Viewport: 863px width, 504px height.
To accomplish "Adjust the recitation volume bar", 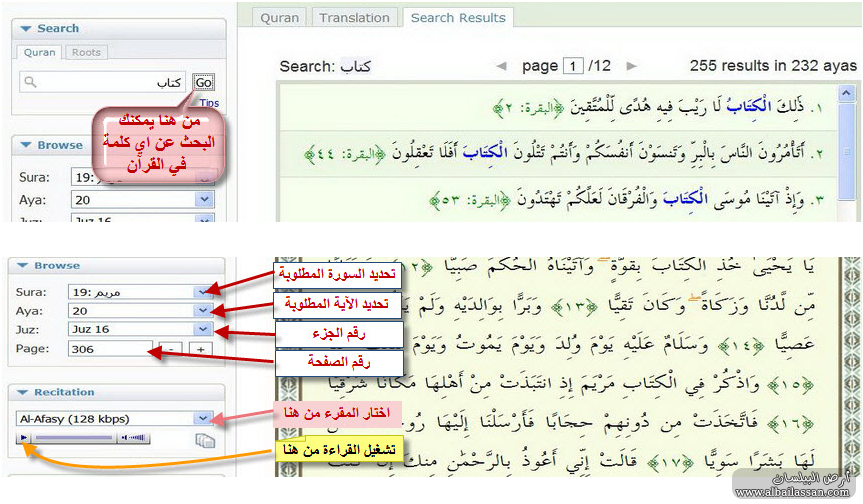I will tap(134, 438).
